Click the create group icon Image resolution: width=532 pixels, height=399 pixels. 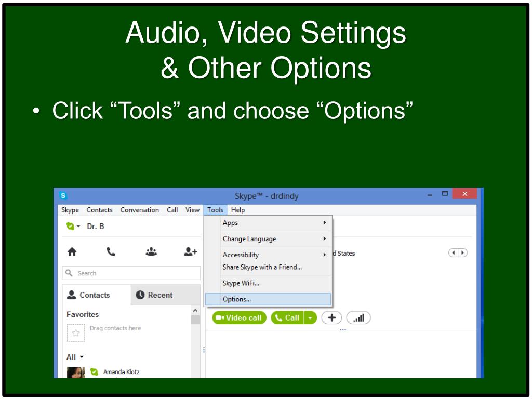pyautogui.click(x=151, y=252)
